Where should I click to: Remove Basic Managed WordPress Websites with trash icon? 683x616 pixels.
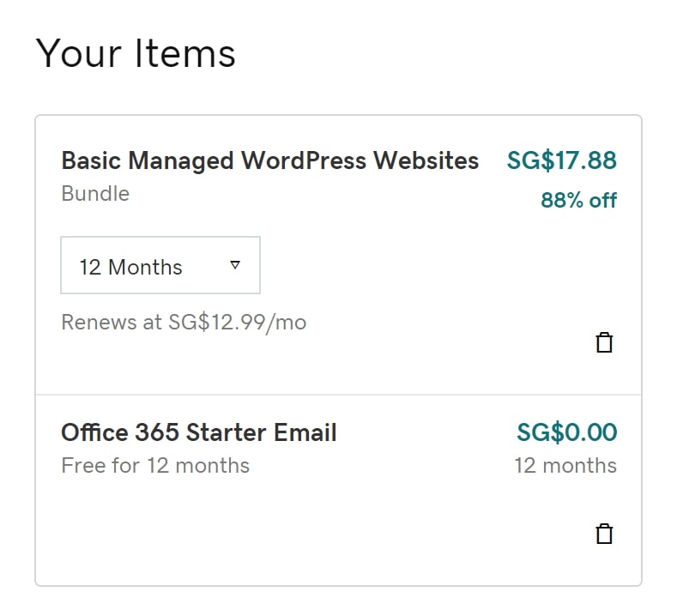click(x=604, y=342)
